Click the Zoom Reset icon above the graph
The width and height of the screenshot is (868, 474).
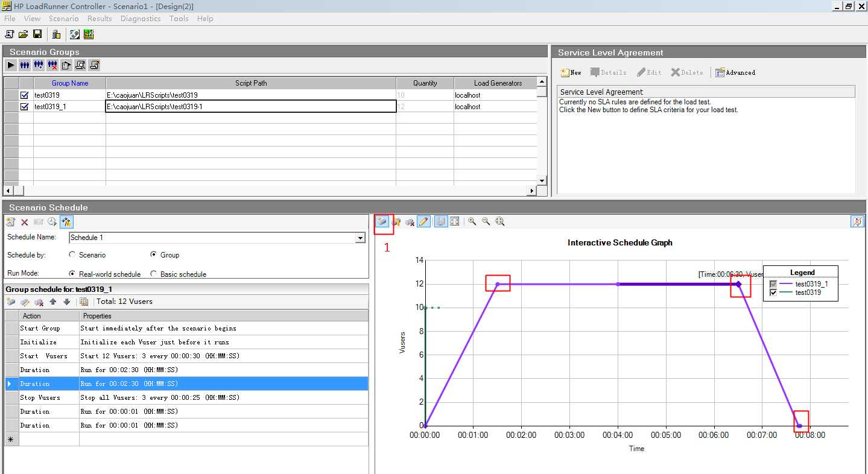point(500,222)
